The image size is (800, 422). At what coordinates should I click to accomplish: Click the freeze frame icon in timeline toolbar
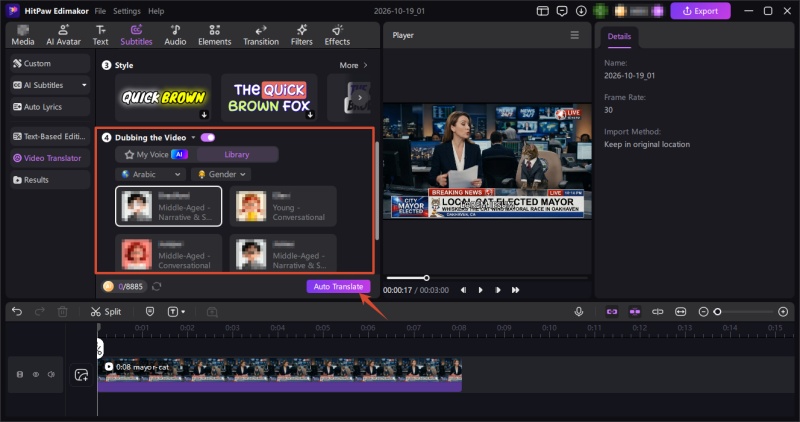click(212, 311)
